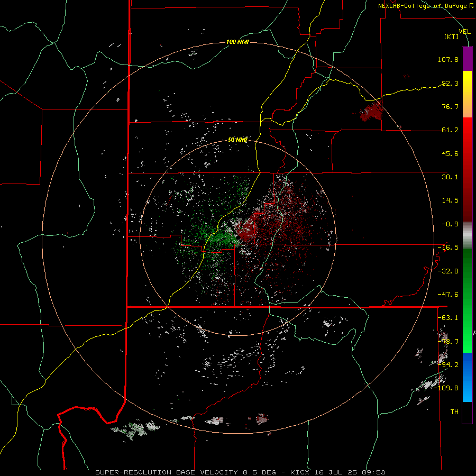Click the 45.6 velocity scale value
Screen dimensions: 476x476
click(x=450, y=153)
